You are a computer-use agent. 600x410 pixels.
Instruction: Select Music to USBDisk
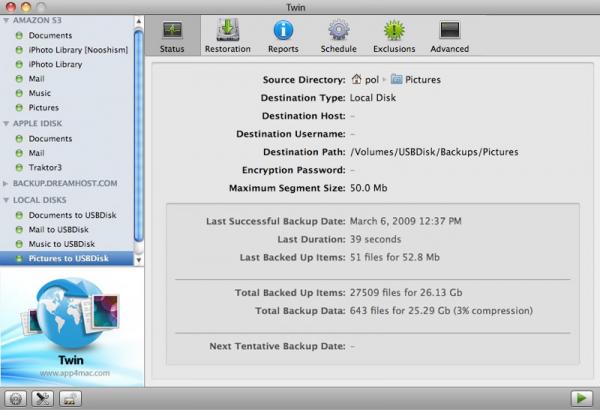point(62,244)
